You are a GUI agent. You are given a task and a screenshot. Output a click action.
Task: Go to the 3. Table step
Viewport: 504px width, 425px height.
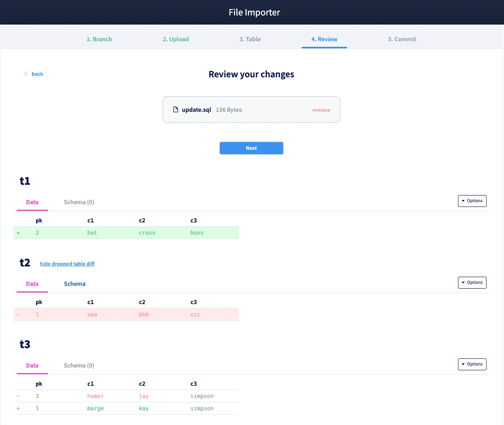coord(250,39)
